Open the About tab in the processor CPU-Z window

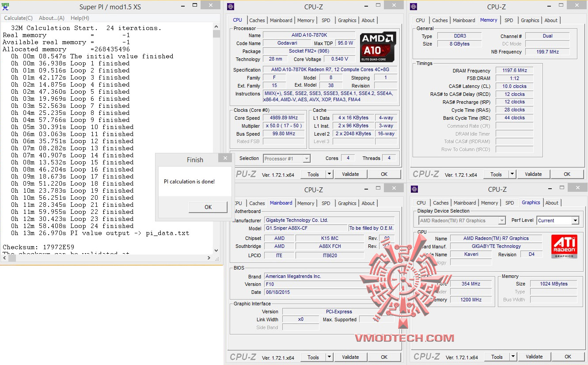coord(368,20)
